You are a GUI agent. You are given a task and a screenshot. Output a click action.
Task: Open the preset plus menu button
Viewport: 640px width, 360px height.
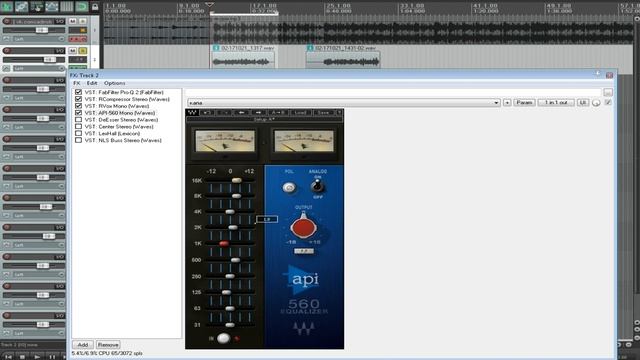507,103
